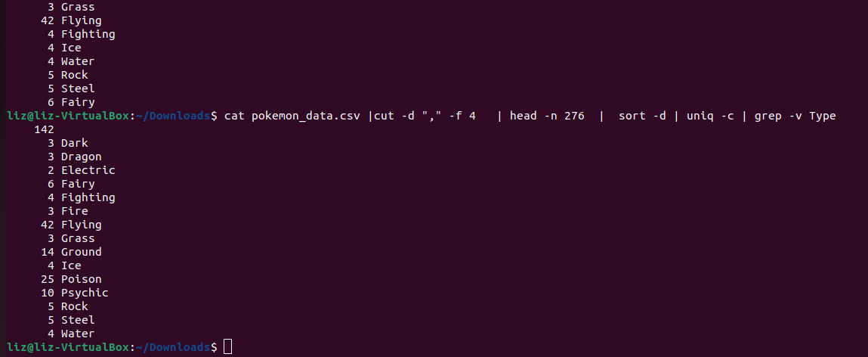Click the '25 Poison' output line
This screenshot has height=357, width=868.
click(x=72, y=279)
